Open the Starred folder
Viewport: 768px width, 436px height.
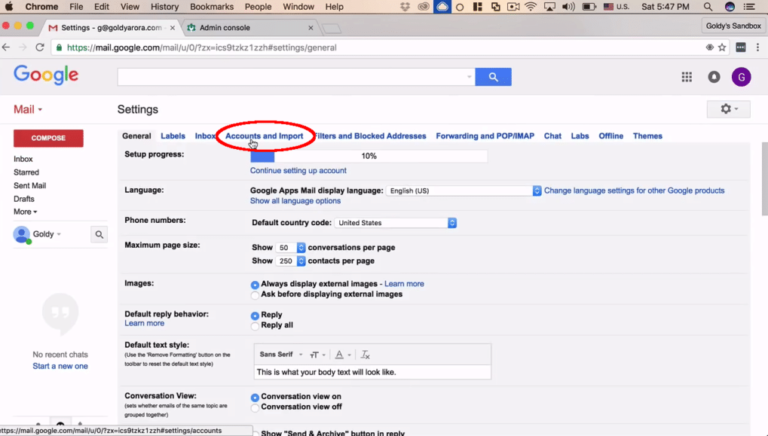pyautogui.click(x=26, y=172)
